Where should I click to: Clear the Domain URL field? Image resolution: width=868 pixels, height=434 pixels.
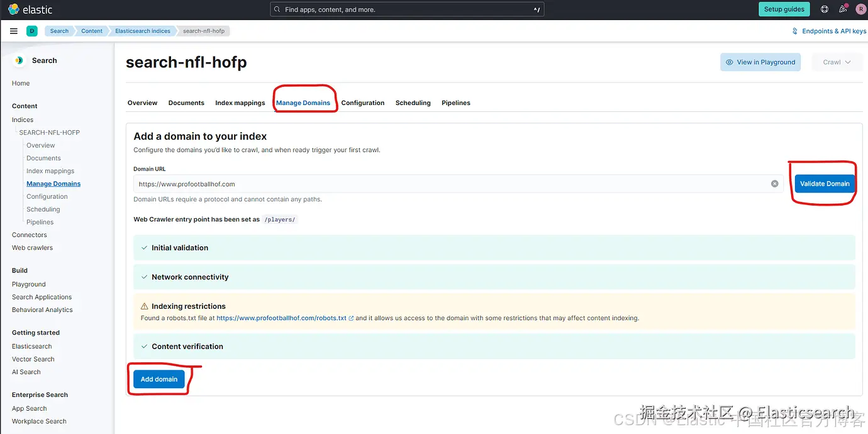pos(774,184)
